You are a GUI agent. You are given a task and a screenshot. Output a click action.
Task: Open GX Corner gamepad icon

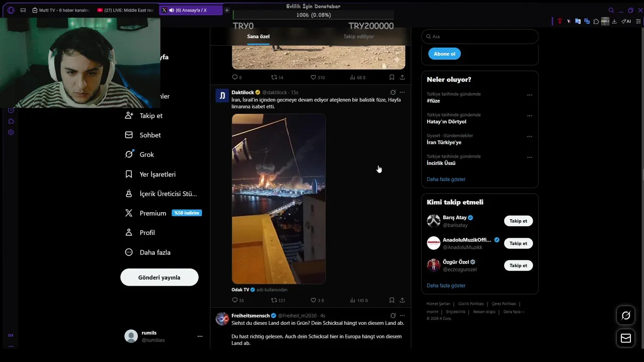[23, 10]
